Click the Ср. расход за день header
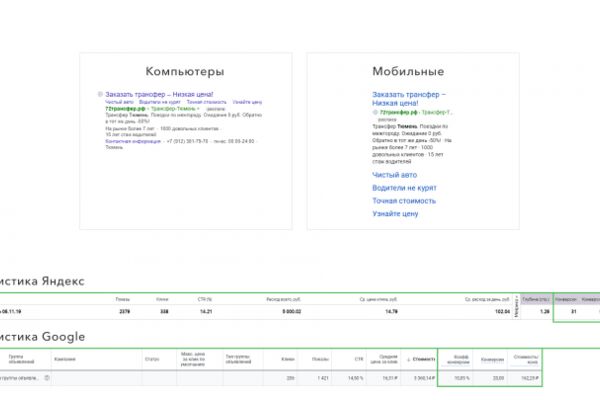The image size is (600, 400). 487,299
